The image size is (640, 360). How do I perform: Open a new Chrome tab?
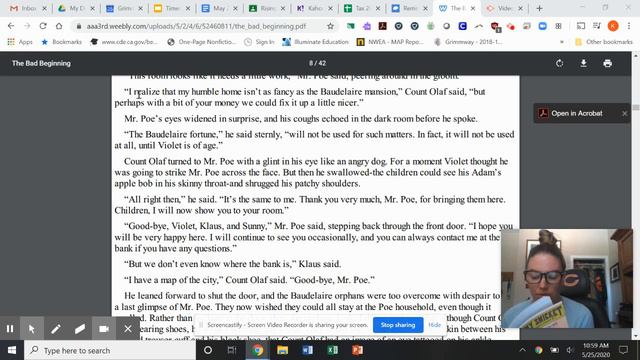539,8
